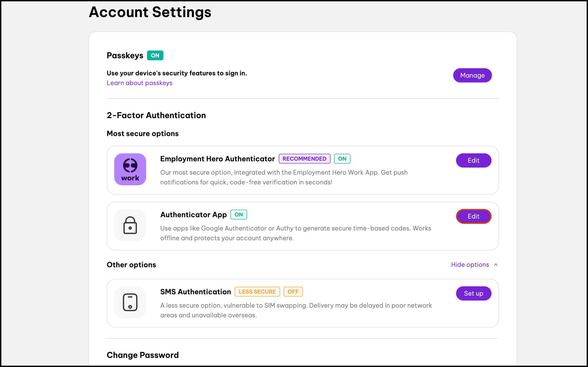588x367 pixels.
Task: Click the LESS SECURE warning badge
Action: (257, 292)
